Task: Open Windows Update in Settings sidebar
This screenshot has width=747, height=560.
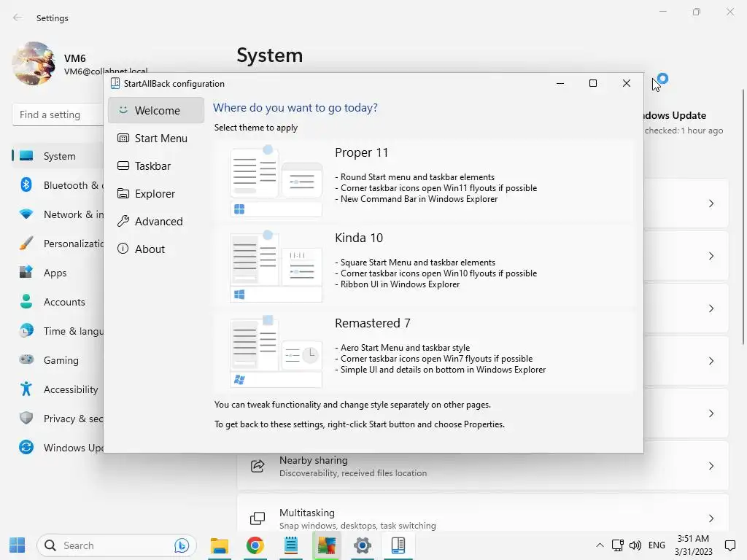Action: coord(58,448)
